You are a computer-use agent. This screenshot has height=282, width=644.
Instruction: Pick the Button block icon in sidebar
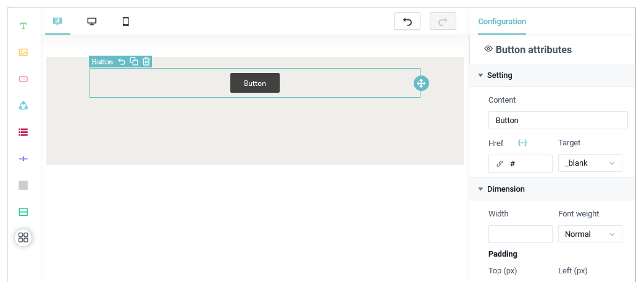(x=23, y=79)
